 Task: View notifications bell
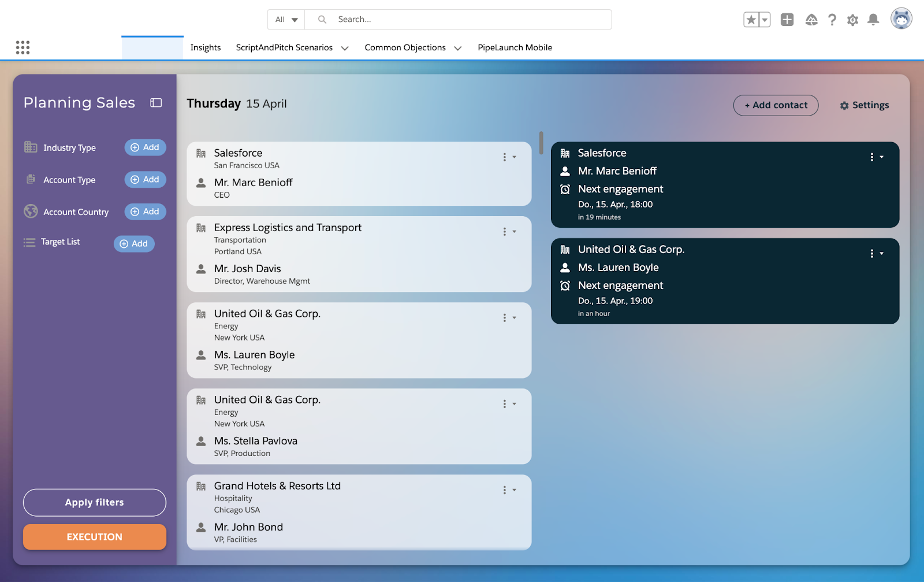873,20
